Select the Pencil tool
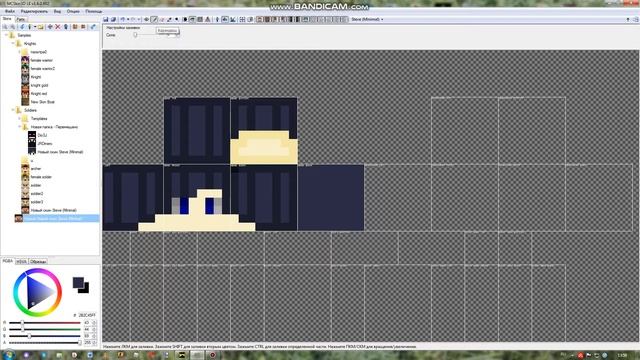Screen dimensions: 640x360 (154, 19)
